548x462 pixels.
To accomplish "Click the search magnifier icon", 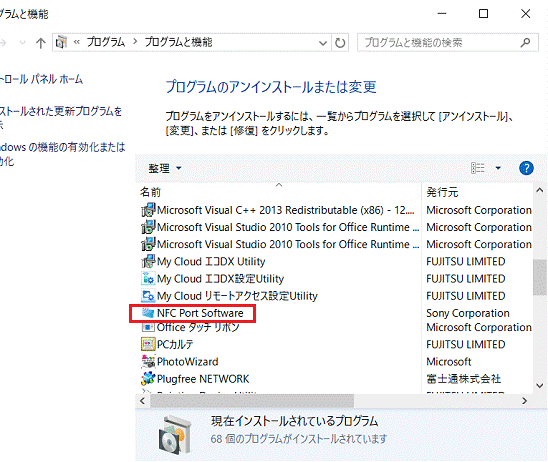I will (525, 43).
